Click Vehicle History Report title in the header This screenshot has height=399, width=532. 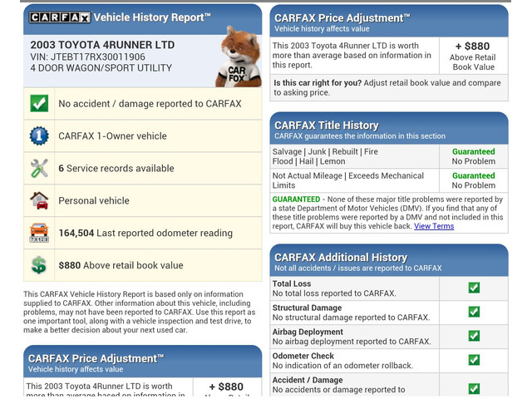coord(152,17)
